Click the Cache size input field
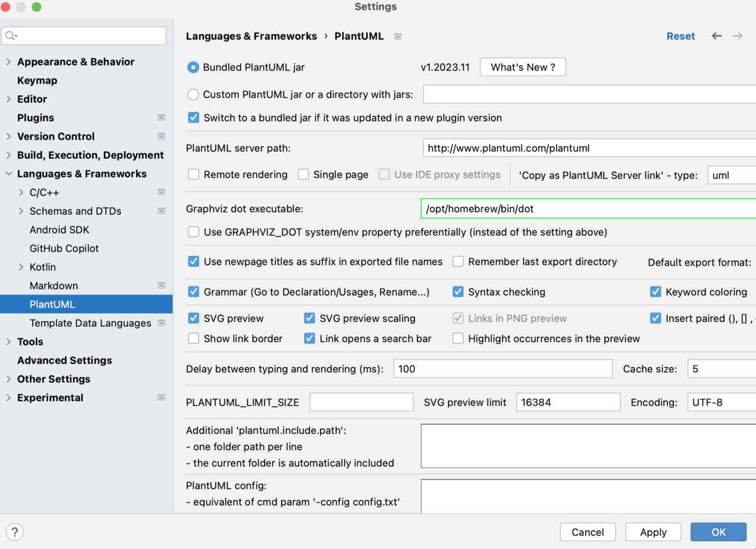756x549 pixels. (721, 369)
